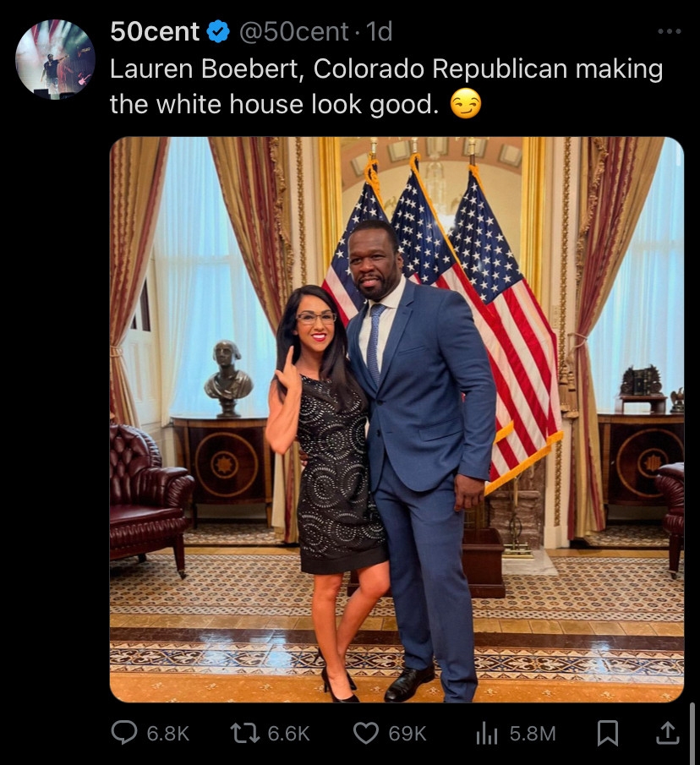This screenshot has width=700, height=765.
Task: Open the attached photo in full view
Action: tap(396, 419)
